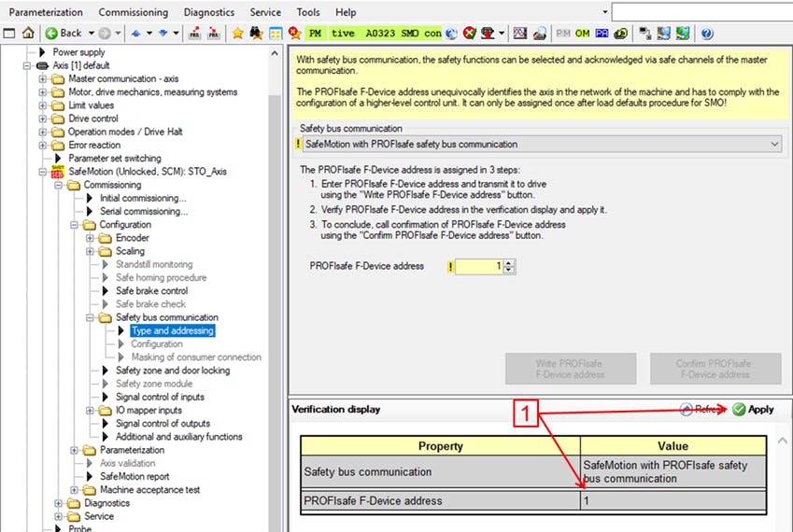Expand the Drive control folder
The height and width of the screenshot is (532, 793).
(x=43, y=119)
